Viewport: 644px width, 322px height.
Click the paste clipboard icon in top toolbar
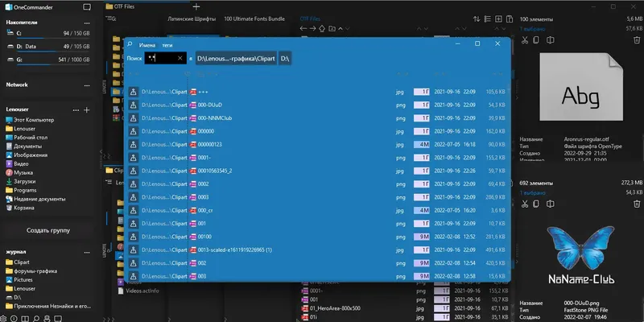click(x=510, y=19)
